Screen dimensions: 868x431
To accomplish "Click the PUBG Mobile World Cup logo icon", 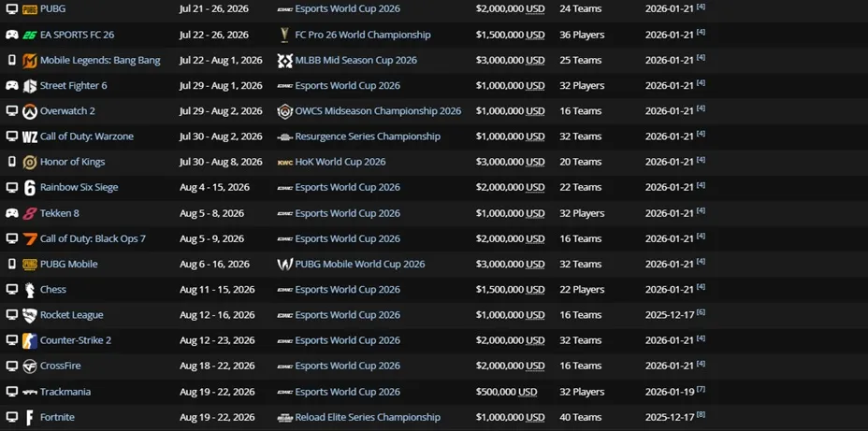I will [x=284, y=264].
